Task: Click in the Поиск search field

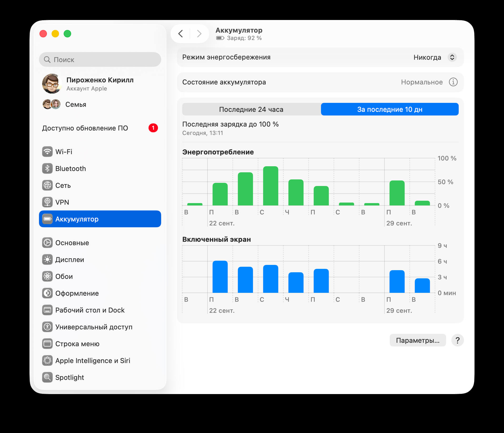Action: tap(100, 59)
